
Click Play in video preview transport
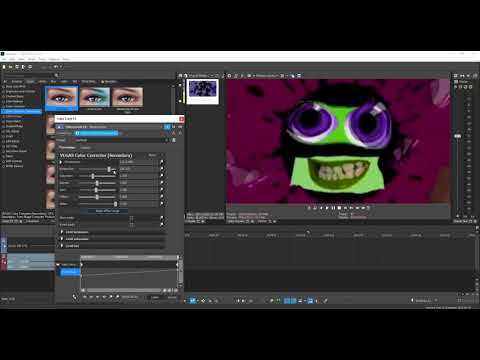tap(327, 208)
